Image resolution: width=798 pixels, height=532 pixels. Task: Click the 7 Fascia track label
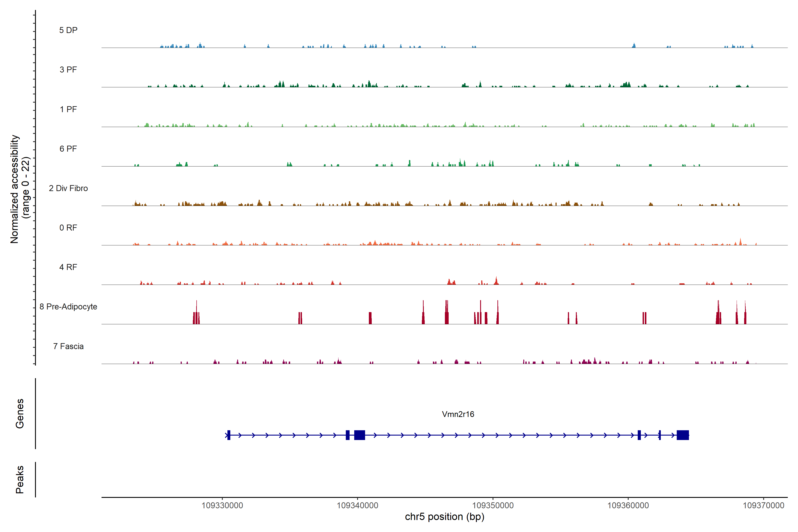point(68,346)
